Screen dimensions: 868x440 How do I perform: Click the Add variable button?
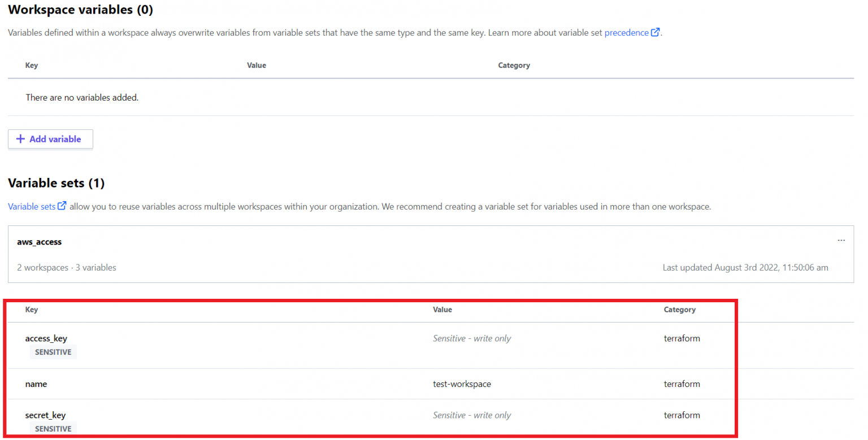[50, 139]
